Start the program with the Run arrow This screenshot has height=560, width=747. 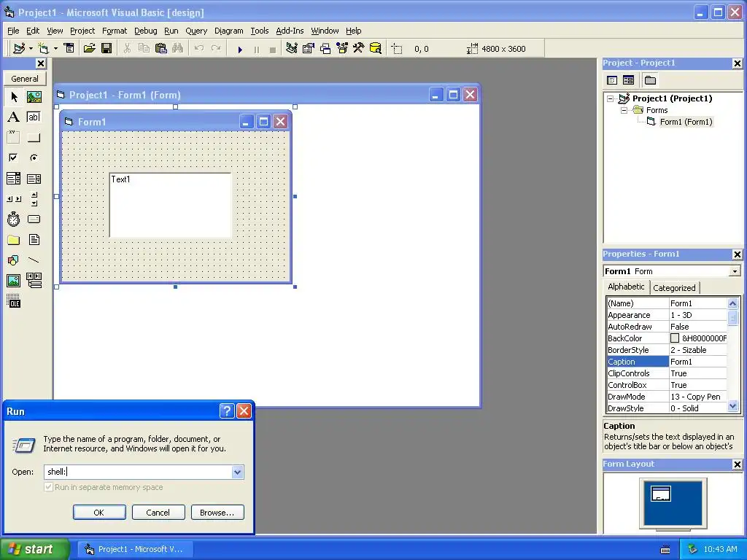pyautogui.click(x=239, y=49)
